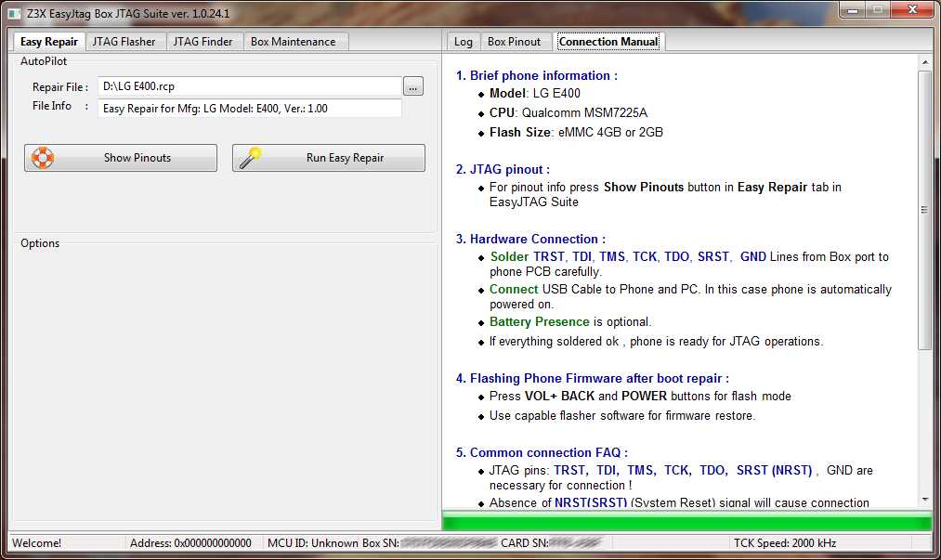Click the "Battery Presence is optional" line
The width and height of the screenshot is (941, 560).
pyautogui.click(x=570, y=321)
